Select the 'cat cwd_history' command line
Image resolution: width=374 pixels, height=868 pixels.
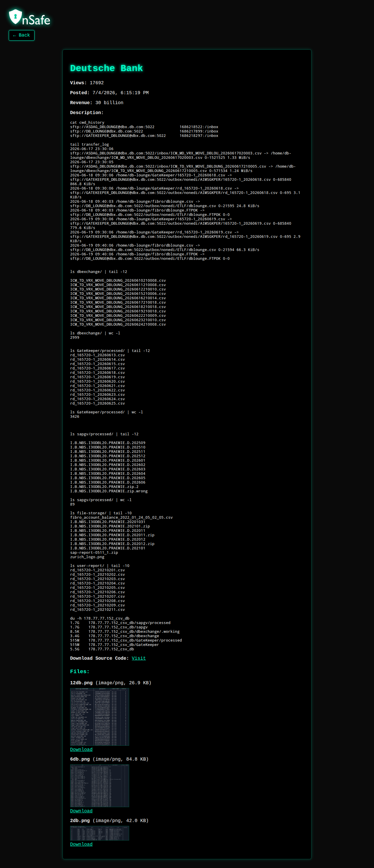[x=87, y=123]
